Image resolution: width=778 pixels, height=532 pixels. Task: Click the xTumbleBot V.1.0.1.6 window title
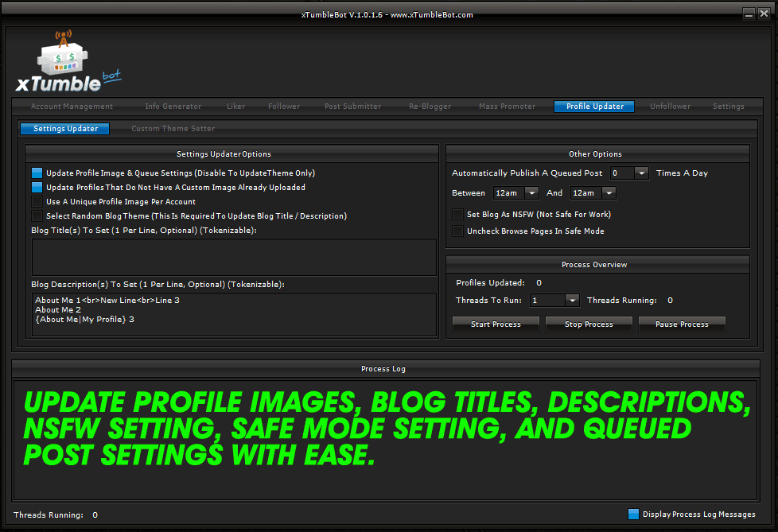pyautogui.click(x=387, y=15)
